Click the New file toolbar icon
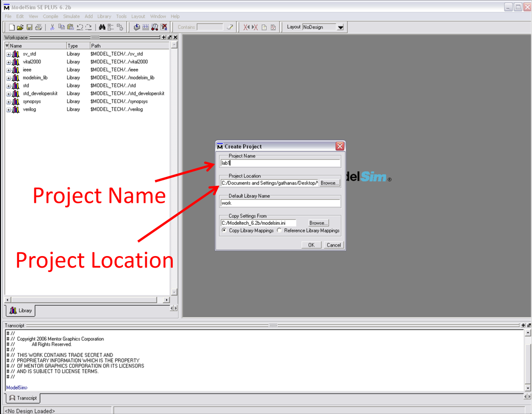The image size is (532, 414). pos(11,27)
